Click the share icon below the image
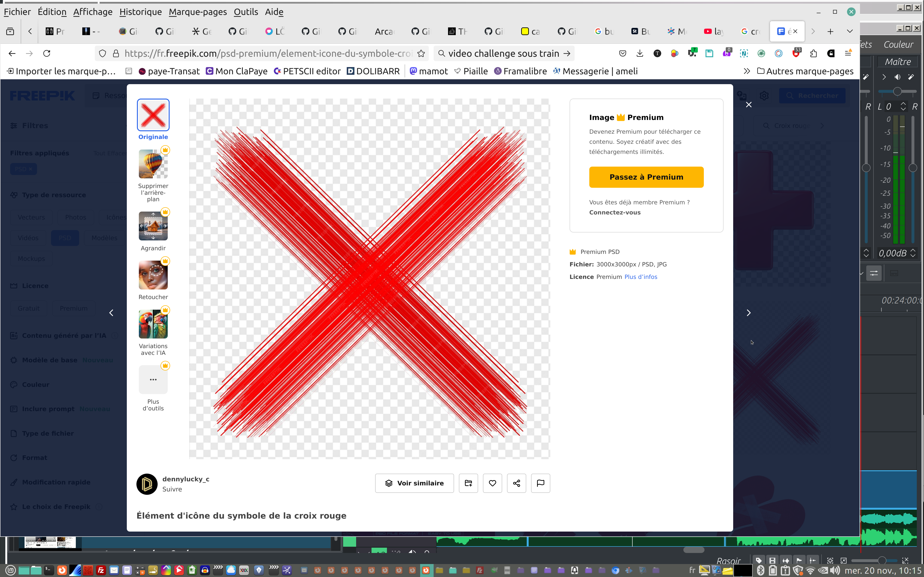 [516, 483]
